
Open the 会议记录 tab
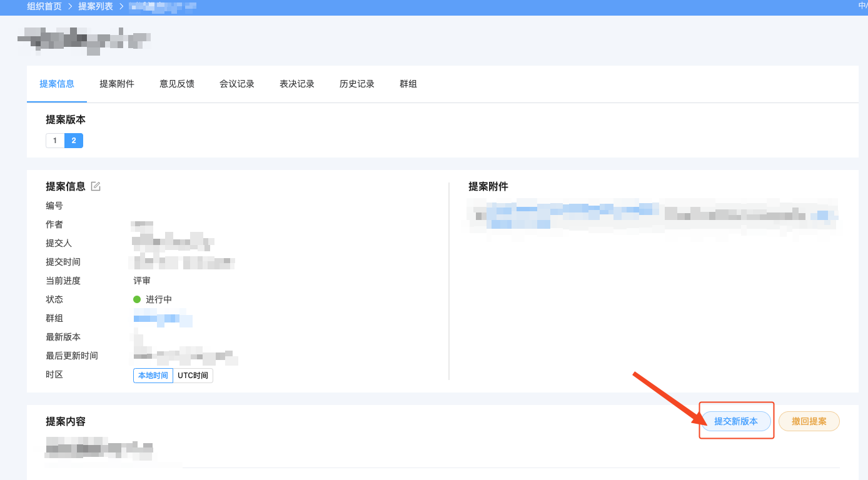[x=237, y=84]
